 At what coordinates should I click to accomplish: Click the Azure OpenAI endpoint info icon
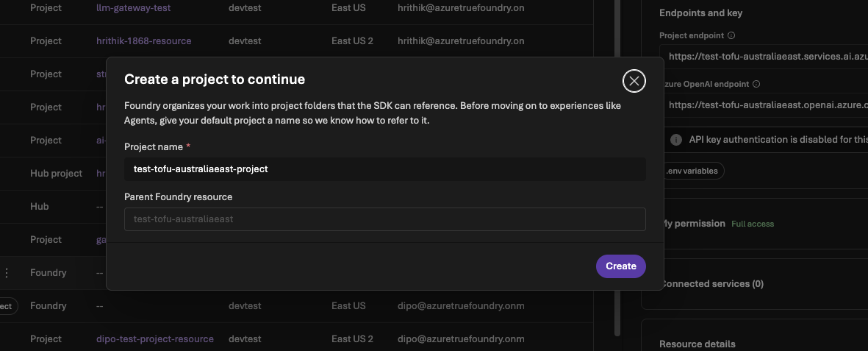pos(756,85)
